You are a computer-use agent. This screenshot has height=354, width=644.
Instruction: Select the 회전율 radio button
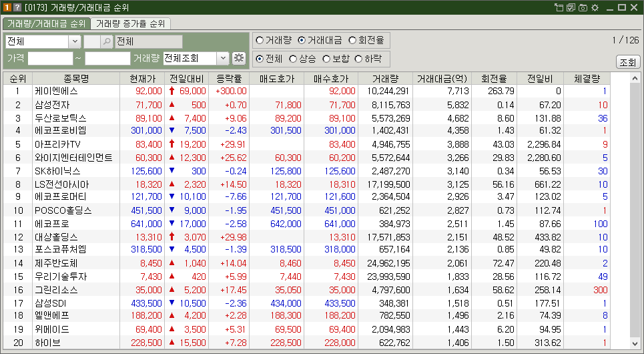[x=352, y=40]
